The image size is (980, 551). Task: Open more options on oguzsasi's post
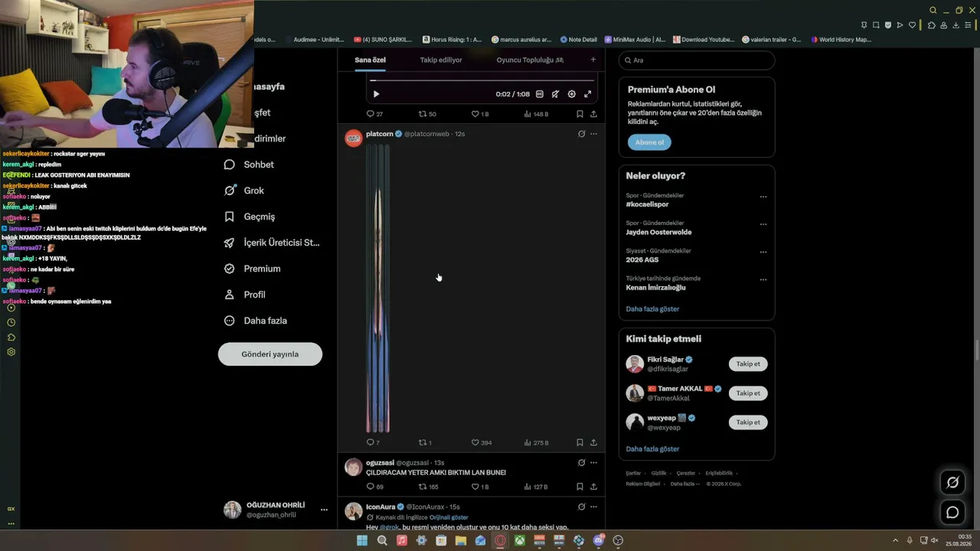pyautogui.click(x=593, y=463)
